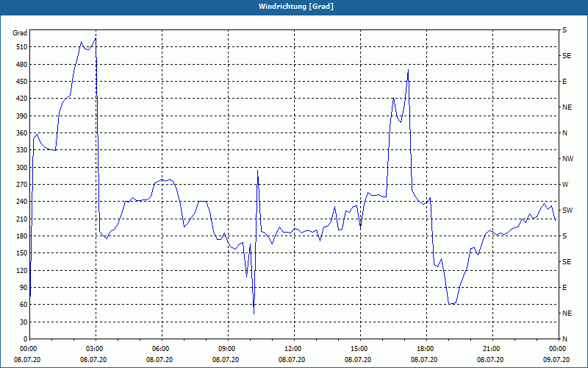The height and width of the screenshot is (368, 588).
Task: Click the W compass label
Action: click(565, 185)
